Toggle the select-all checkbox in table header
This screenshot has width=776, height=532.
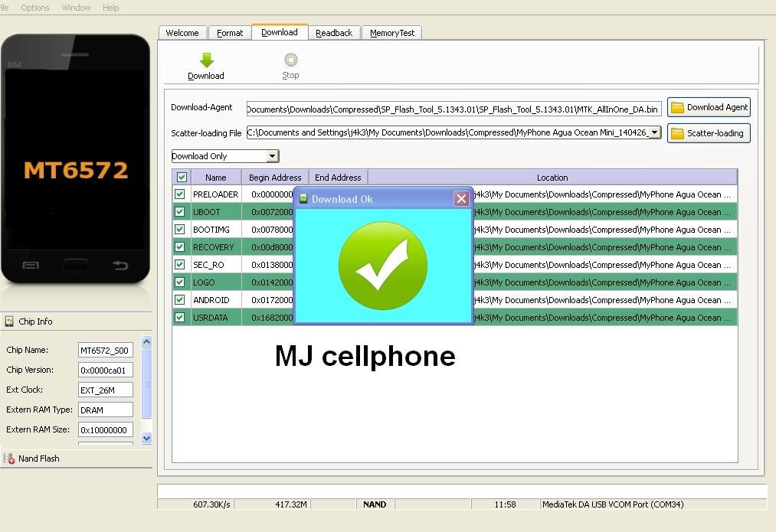(182, 178)
